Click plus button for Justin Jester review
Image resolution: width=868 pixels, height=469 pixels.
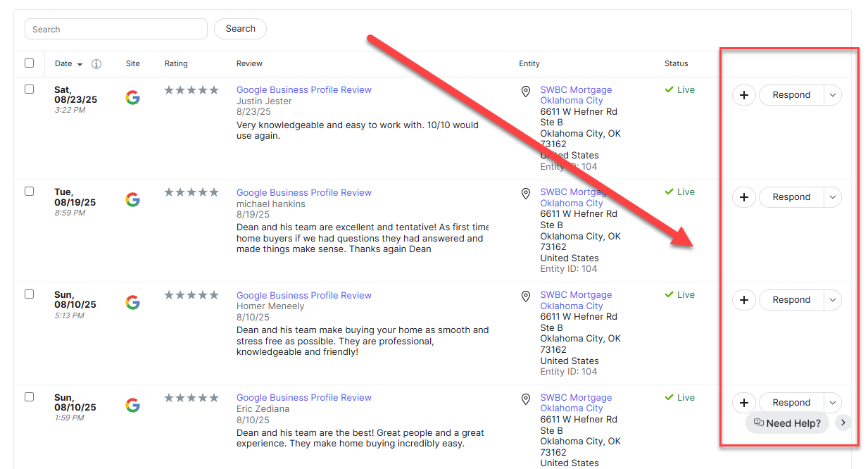[744, 95]
